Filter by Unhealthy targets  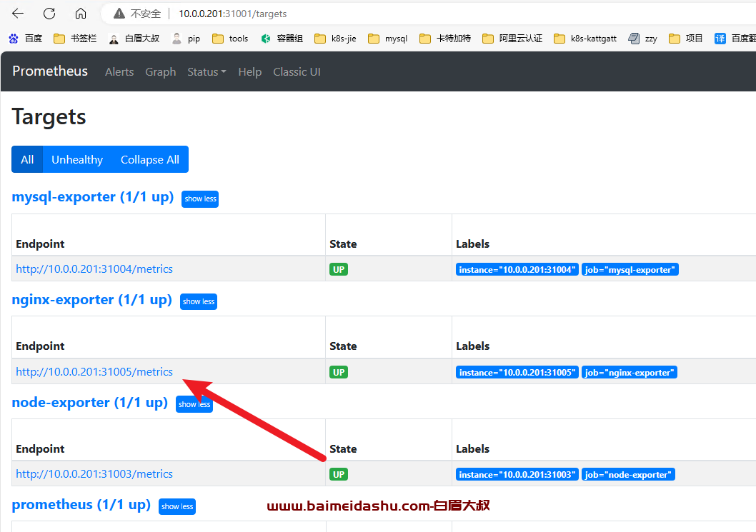pyautogui.click(x=77, y=159)
